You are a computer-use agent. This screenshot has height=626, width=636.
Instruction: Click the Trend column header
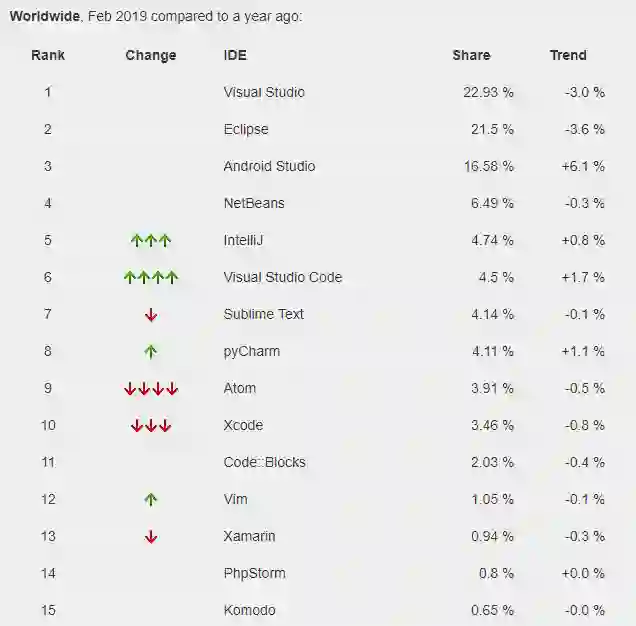[568, 55]
